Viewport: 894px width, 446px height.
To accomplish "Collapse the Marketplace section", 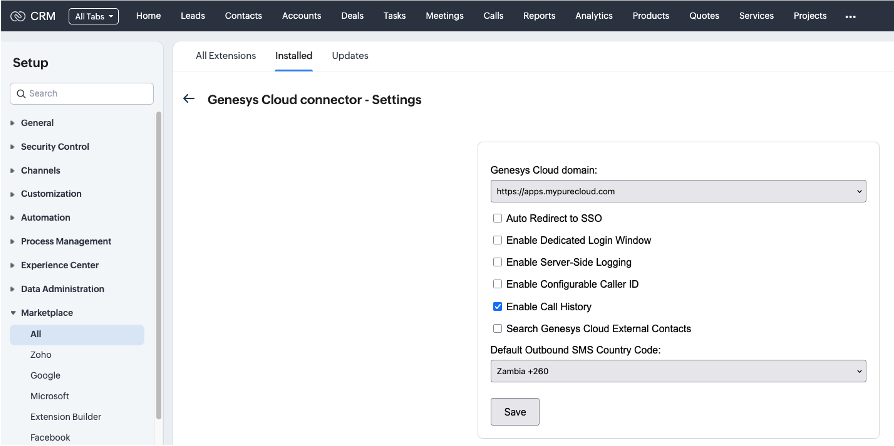I will pos(46,313).
